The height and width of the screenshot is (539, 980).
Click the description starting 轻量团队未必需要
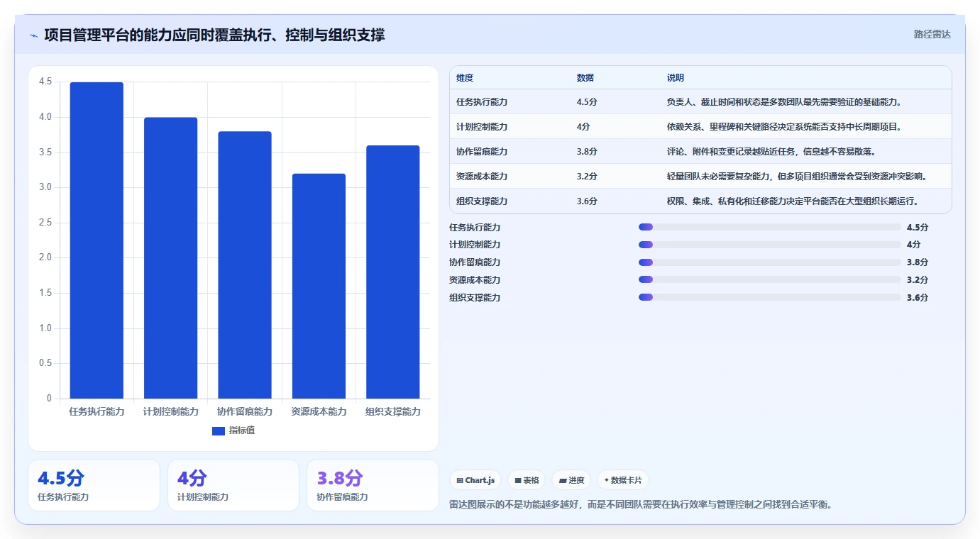click(798, 177)
